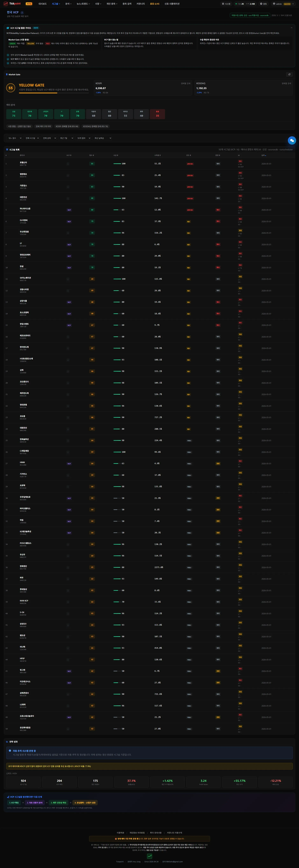Click the 2. 차트 전문가 분석 step button

tap(35, 802)
